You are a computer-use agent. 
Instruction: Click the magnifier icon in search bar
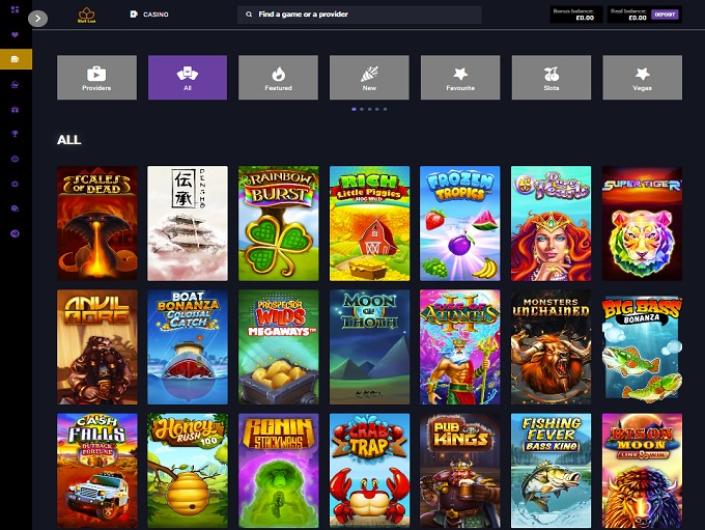click(249, 14)
